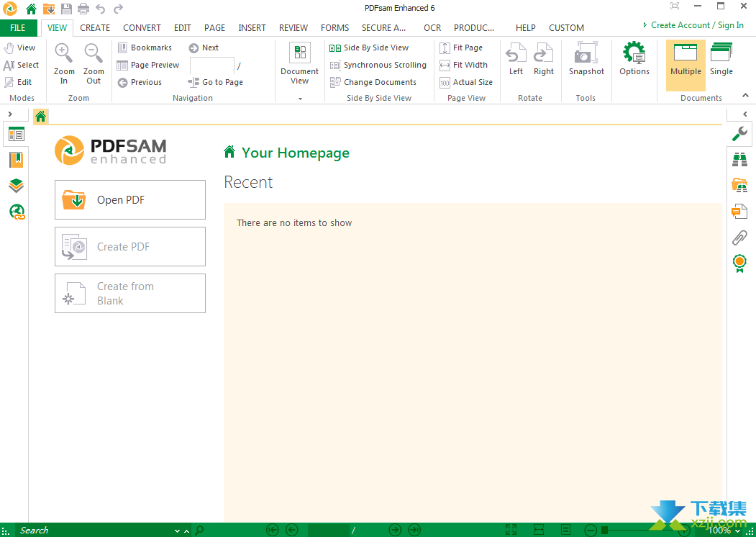Set Actual Size view

(x=465, y=83)
